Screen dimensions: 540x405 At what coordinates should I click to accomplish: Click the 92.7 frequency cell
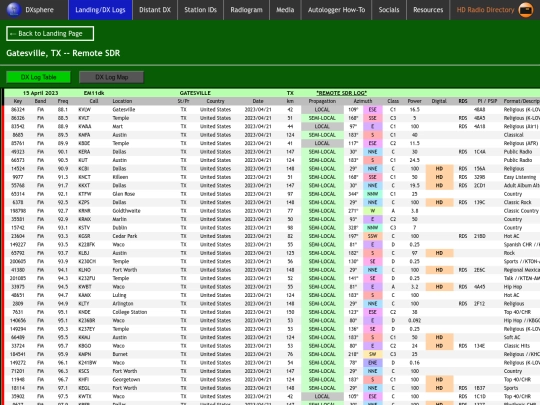[63, 211]
